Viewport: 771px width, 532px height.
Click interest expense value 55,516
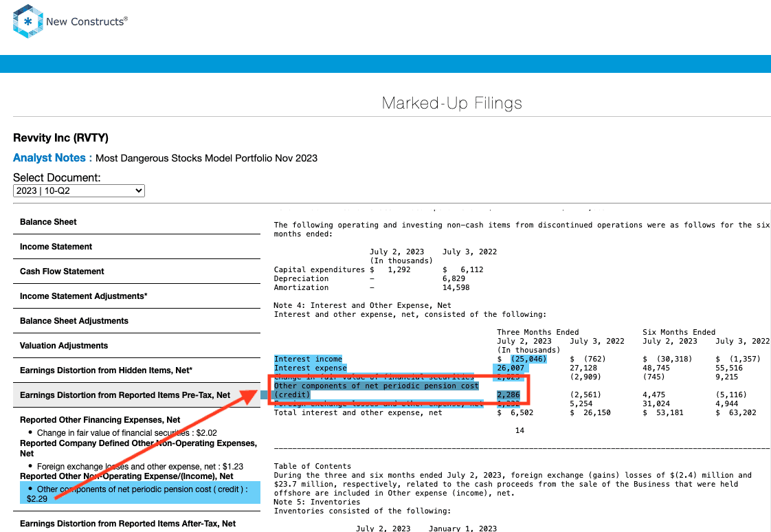728,368
